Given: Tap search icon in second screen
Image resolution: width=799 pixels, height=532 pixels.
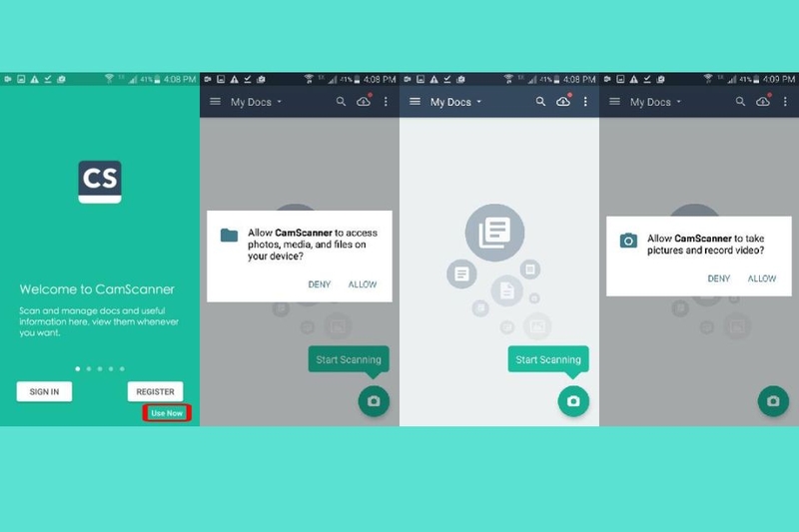Looking at the screenshot, I should [x=341, y=102].
